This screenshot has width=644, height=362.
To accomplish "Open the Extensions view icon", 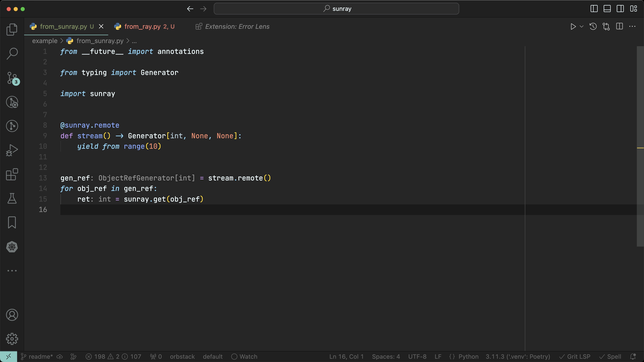I will [x=12, y=174].
